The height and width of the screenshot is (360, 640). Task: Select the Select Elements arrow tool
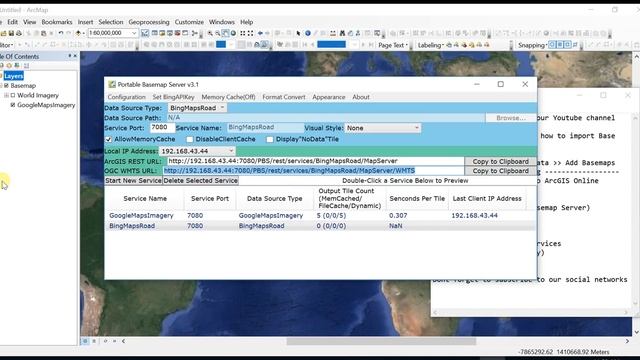(298, 33)
